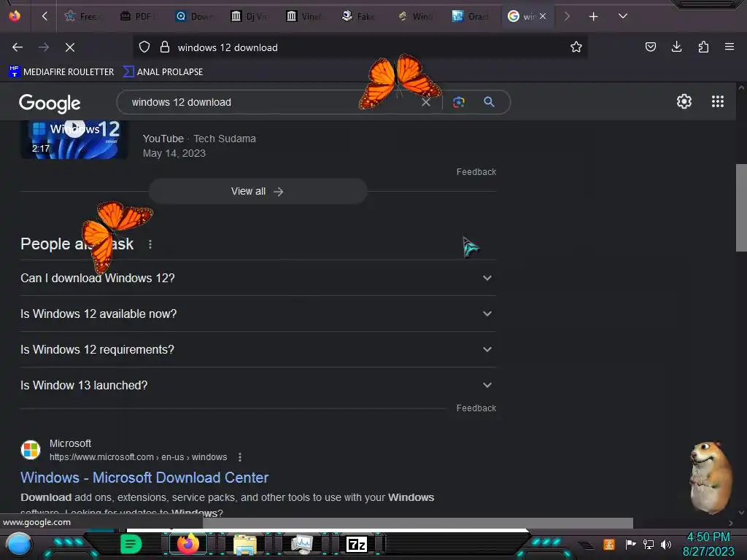
Task: Open the Firefox downloads panel
Action: click(676, 47)
